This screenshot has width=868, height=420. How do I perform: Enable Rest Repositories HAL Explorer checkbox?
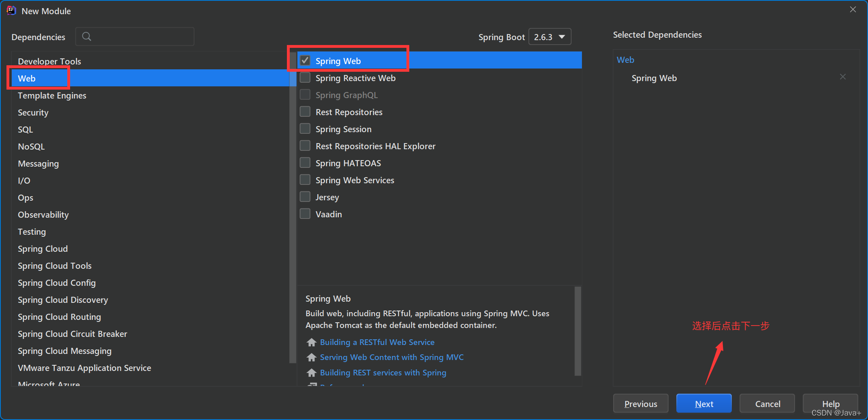coord(305,146)
